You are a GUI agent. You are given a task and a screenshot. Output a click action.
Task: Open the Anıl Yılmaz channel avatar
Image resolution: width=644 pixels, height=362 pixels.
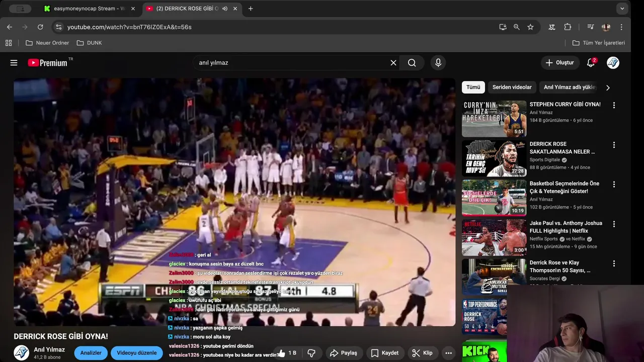21,353
